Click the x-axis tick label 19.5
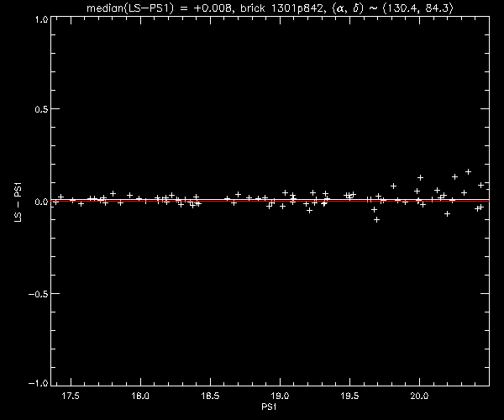 pyautogui.click(x=349, y=396)
